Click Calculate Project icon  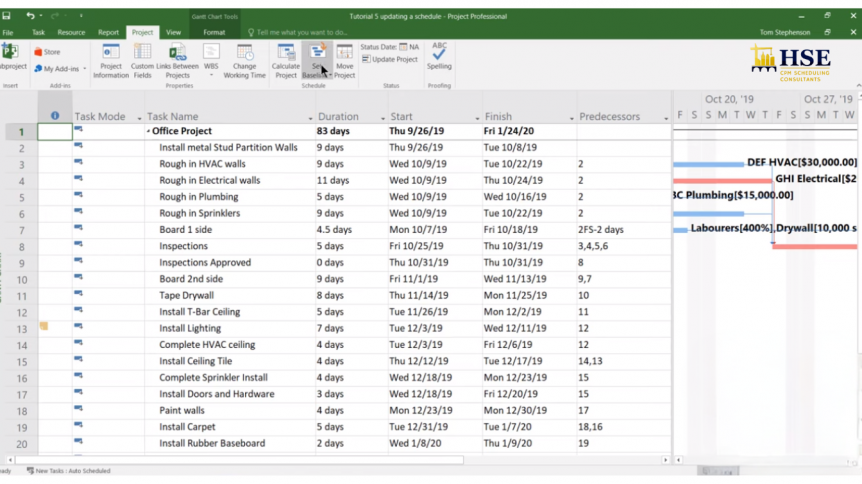(x=286, y=61)
